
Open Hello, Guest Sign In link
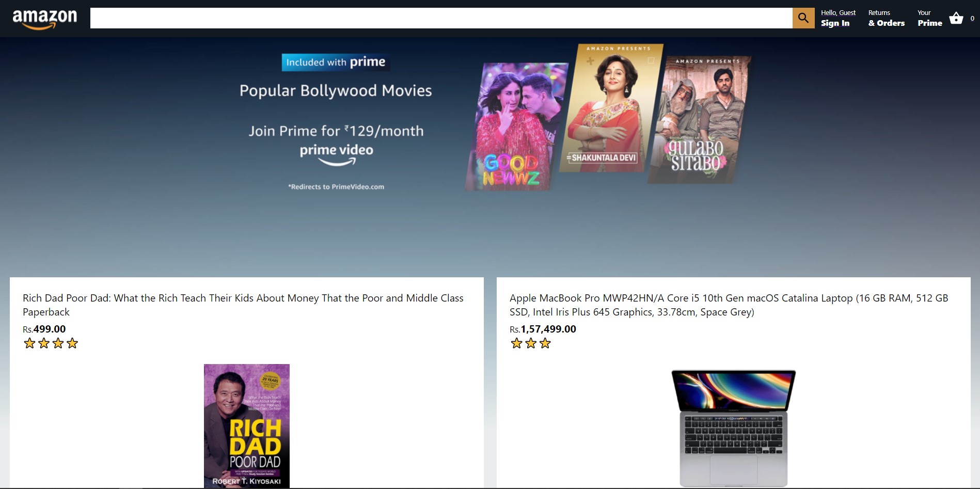(x=838, y=18)
